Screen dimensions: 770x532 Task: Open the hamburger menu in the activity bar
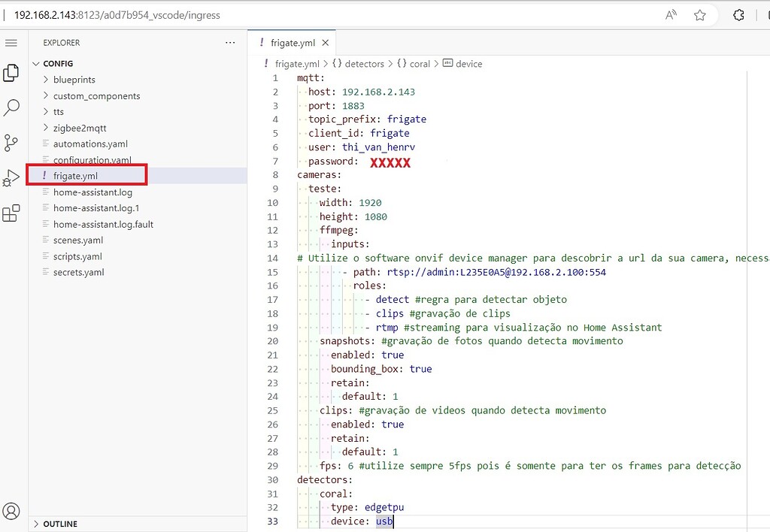(11, 43)
